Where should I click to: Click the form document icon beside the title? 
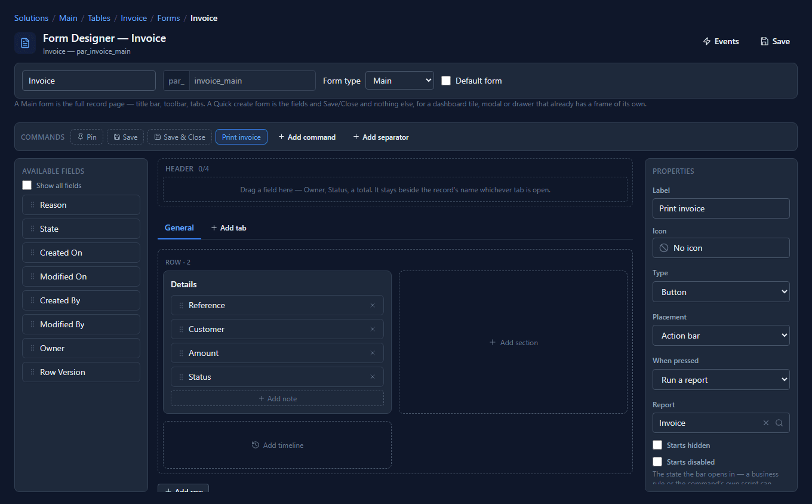pyautogui.click(x=25, y=43)
